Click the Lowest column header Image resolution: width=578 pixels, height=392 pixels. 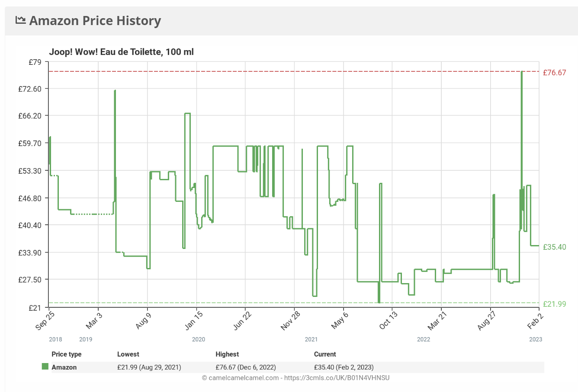[x=128, y=354]
